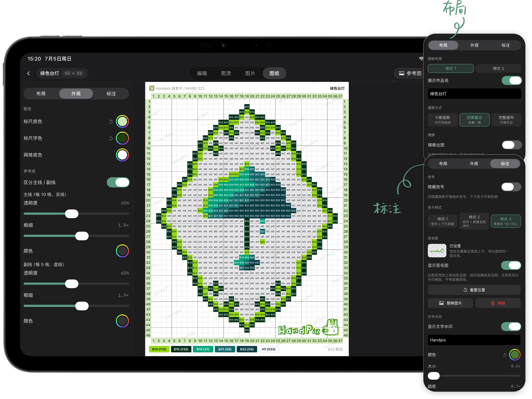Click 替换图片 replace image button
The height and width of the screenshot is (399, 532).
pyautogui.click(x=450, y=303)
